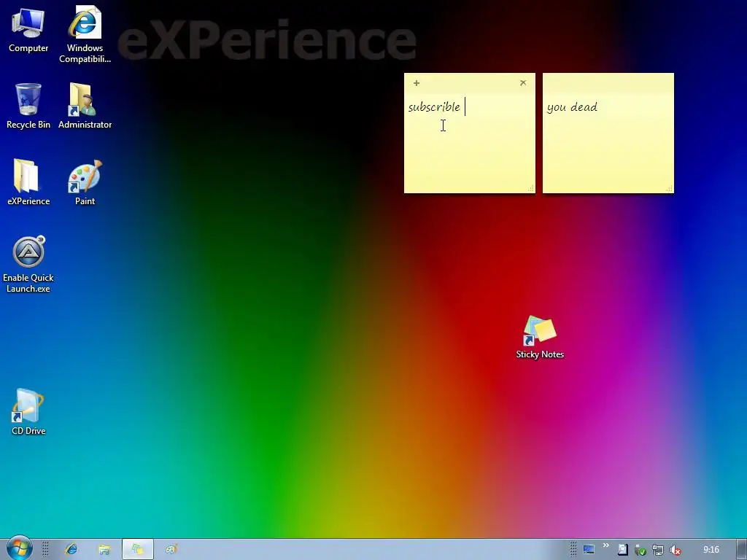The image size is (747, 560).
Task: Click the 'you dead' note resize grip
Action: pyautogui.click(x=670, y=189)
